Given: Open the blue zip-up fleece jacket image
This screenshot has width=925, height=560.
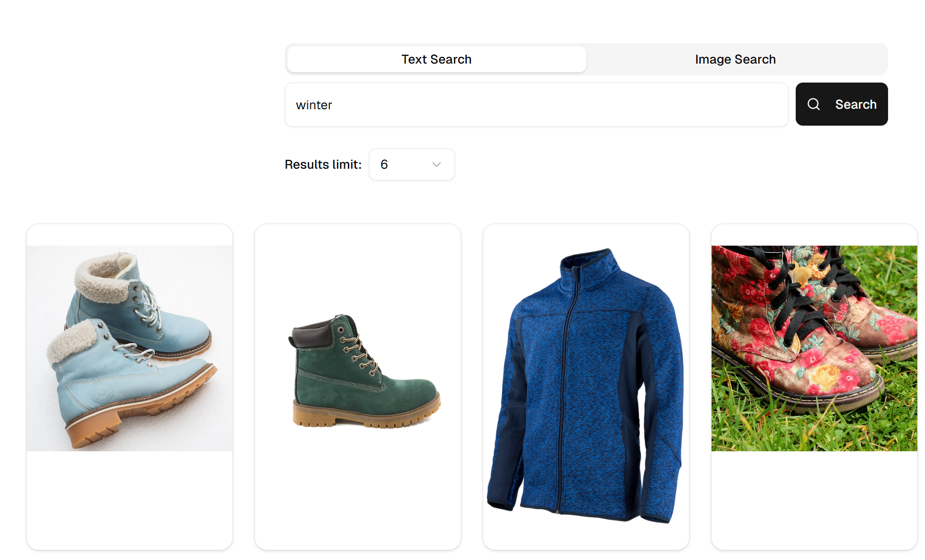Looking at the screenshot, I should coord(586,386).
